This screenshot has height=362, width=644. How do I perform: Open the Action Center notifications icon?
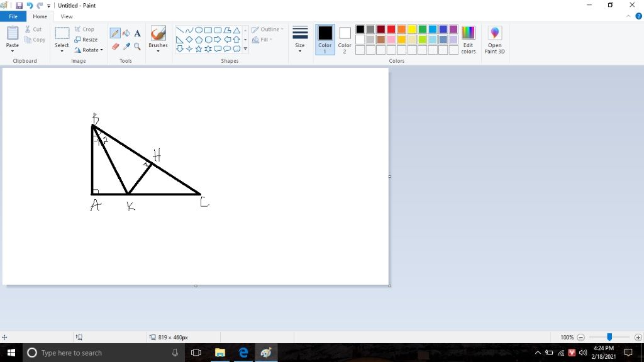(x=628, y=353)
